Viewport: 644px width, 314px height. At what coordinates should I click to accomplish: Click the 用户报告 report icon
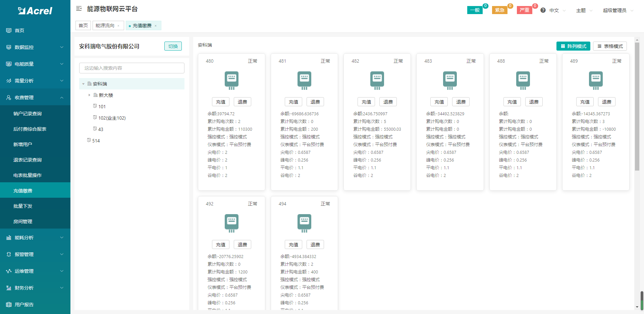pos(9,305)
